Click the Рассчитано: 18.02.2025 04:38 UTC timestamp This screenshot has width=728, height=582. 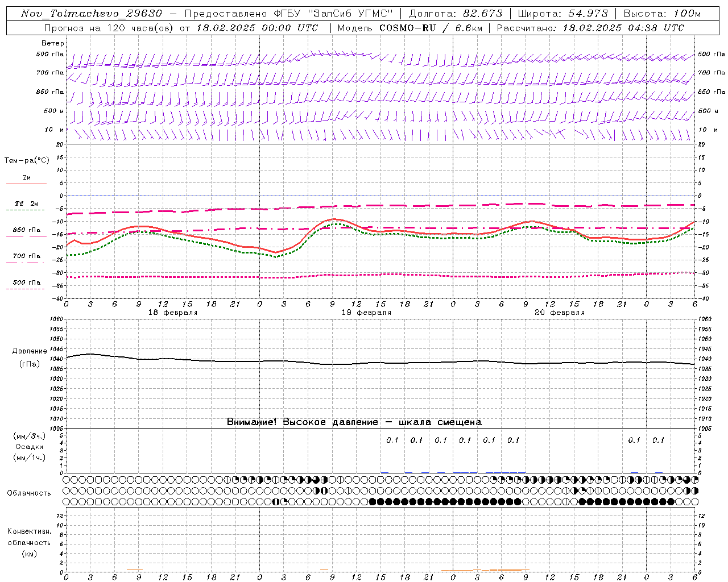click(x=590, y=28)
